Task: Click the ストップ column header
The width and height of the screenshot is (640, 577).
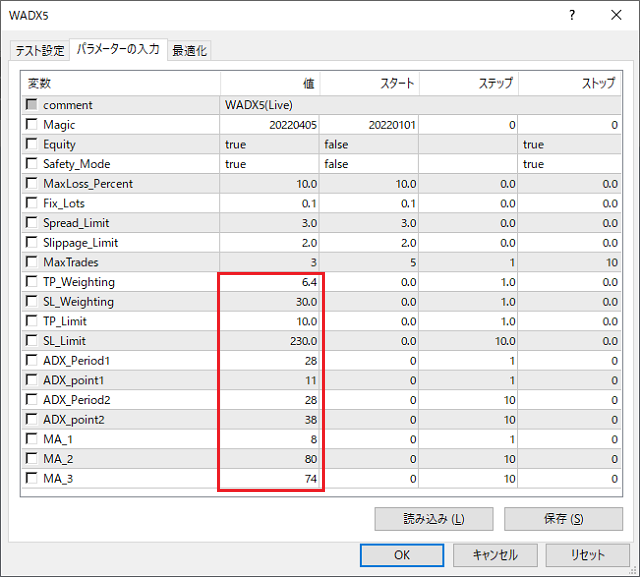Action: (570, 84)
